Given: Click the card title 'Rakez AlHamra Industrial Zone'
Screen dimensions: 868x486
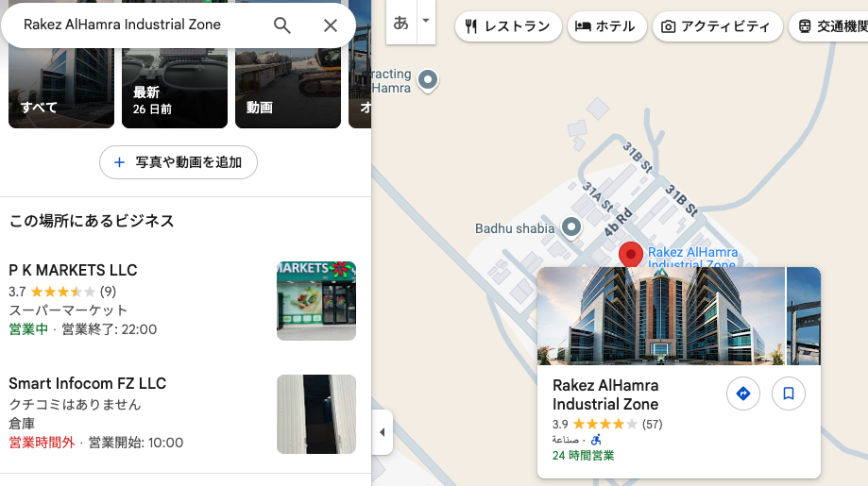Looking at the screenshot, I should 605,394.
